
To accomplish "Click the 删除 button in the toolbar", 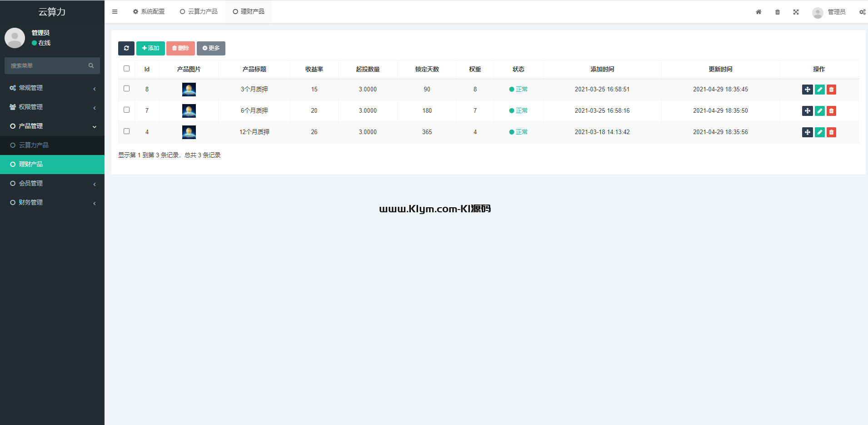I will (180, 48).
